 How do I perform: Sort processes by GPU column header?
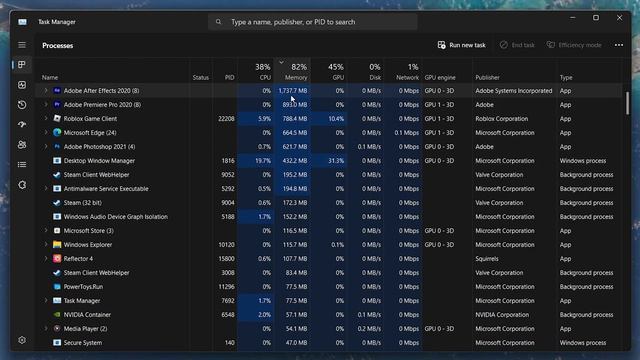click(329, 71)
